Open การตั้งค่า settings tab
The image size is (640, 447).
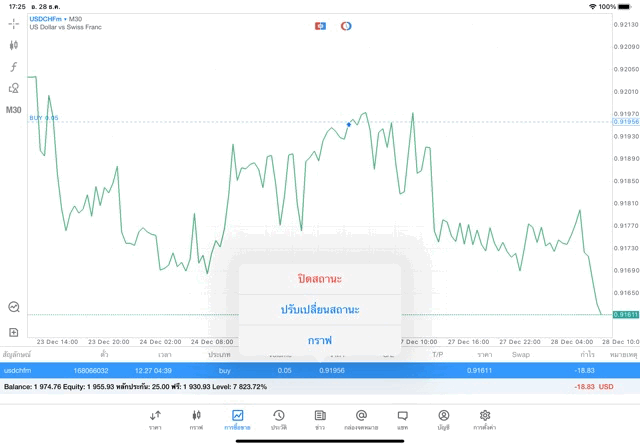[x=485, y=419]
